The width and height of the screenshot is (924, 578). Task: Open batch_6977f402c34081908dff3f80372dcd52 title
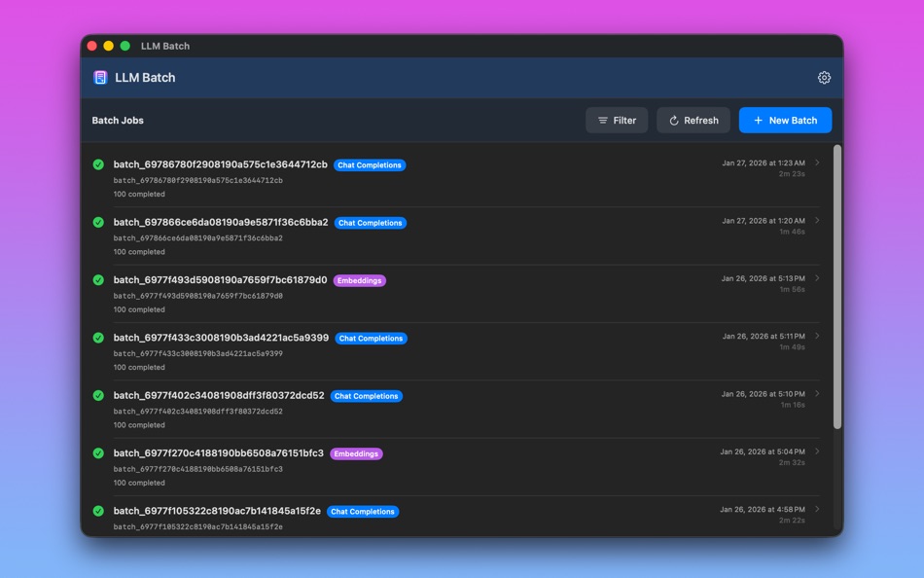click(x=219, y=396)
